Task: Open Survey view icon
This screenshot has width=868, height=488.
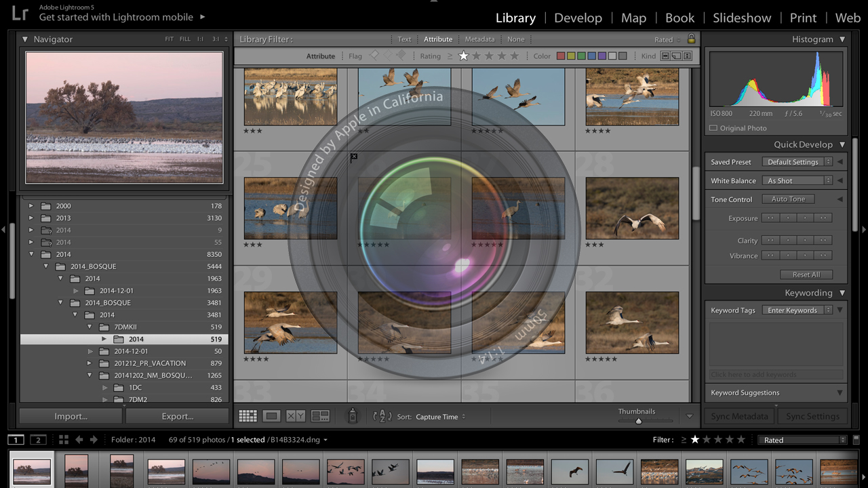Action: (320, 416)
